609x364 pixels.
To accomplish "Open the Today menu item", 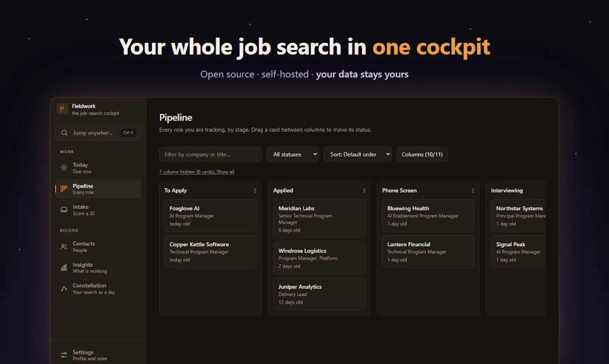I will (x=98, y=168).
